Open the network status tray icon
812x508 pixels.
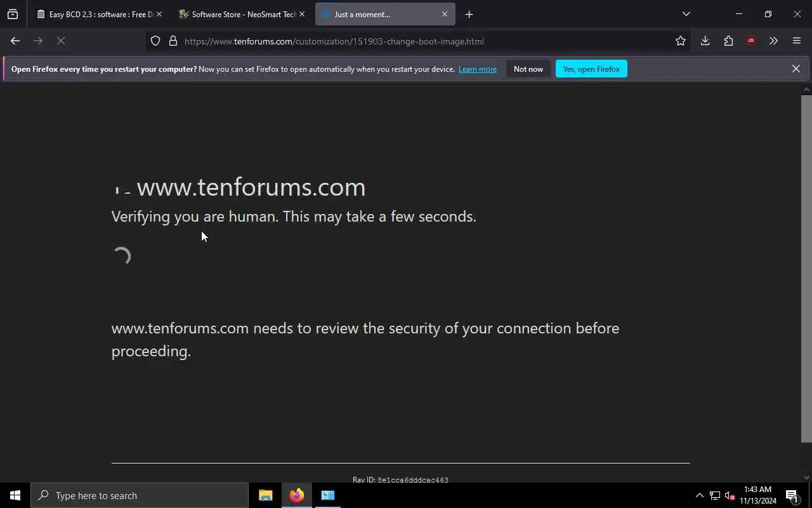[714, 495]
